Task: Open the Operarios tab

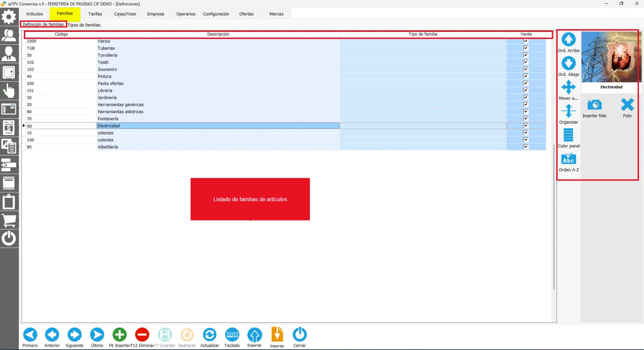Action: click(x=186, y=14)
